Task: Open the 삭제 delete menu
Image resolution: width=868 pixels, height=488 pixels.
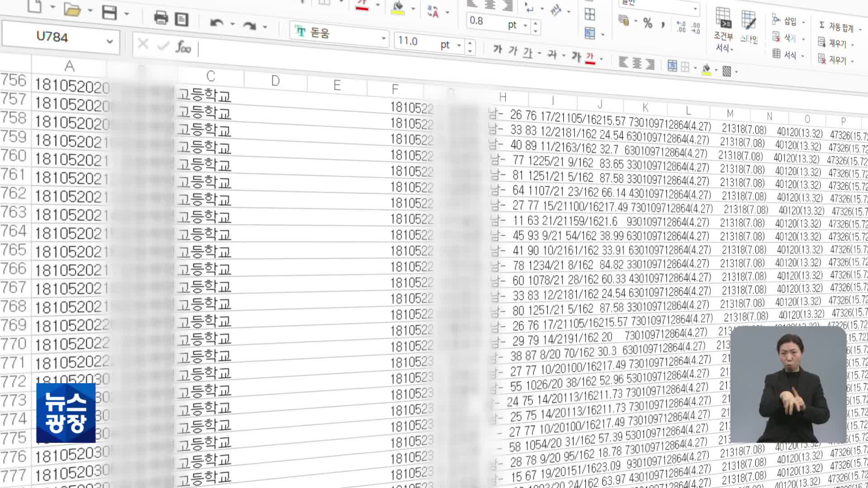Action: 788,38
